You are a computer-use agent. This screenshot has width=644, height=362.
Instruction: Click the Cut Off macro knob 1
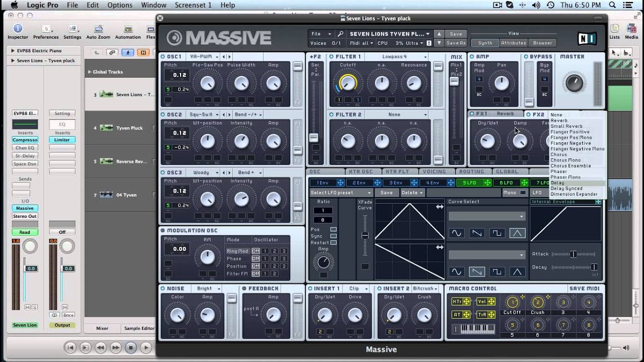(512, 302)
